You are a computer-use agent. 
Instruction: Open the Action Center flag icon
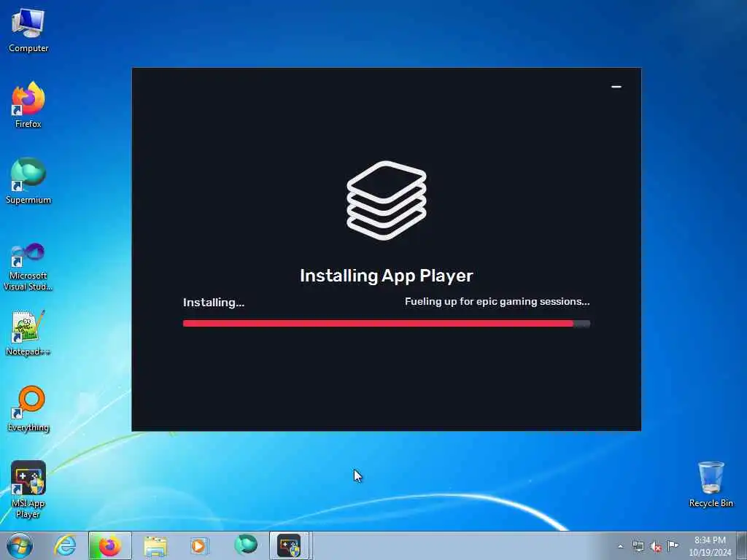click(x=673, y=545)
